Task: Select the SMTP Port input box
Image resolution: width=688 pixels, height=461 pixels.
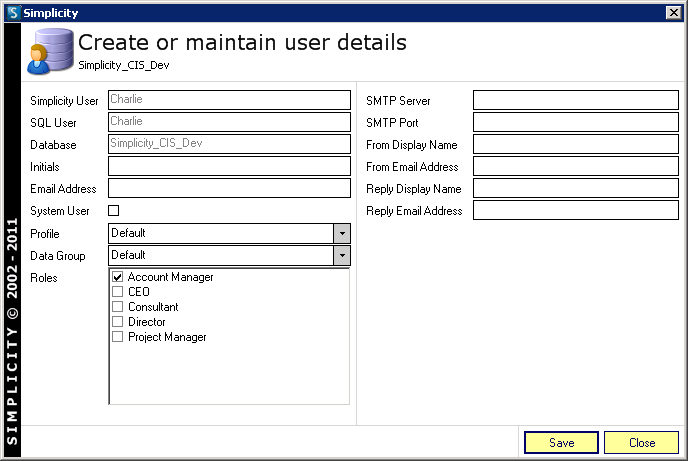Action: tap(576, 122)
